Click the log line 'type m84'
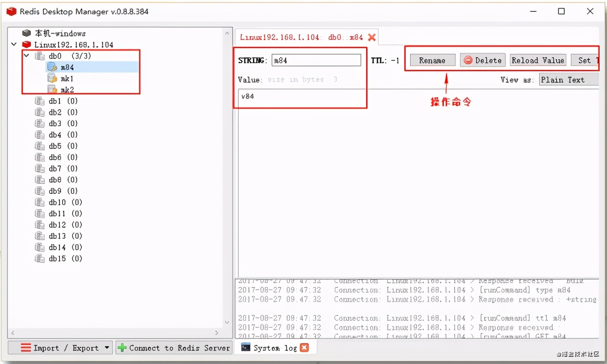The image size is (607, 364). [x=404, y=290]
